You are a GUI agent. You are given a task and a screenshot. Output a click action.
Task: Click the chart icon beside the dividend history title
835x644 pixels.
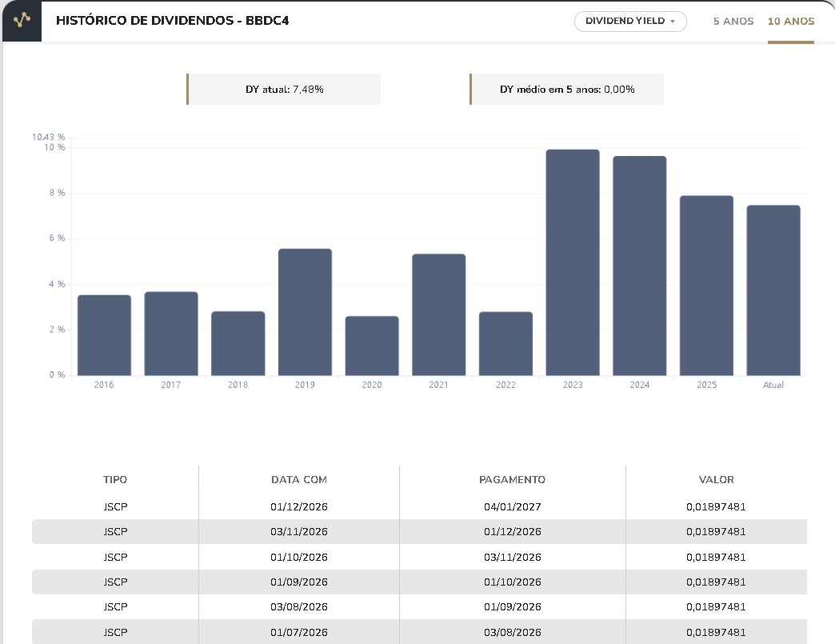click(x=22, y=21)
